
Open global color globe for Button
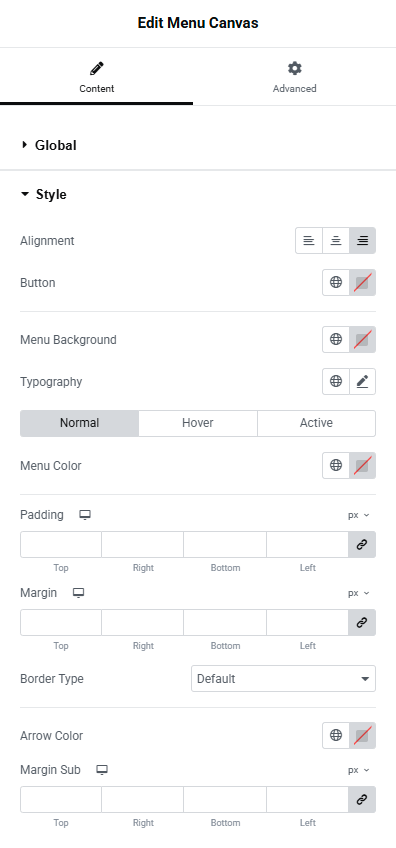(x=336, y=282)
